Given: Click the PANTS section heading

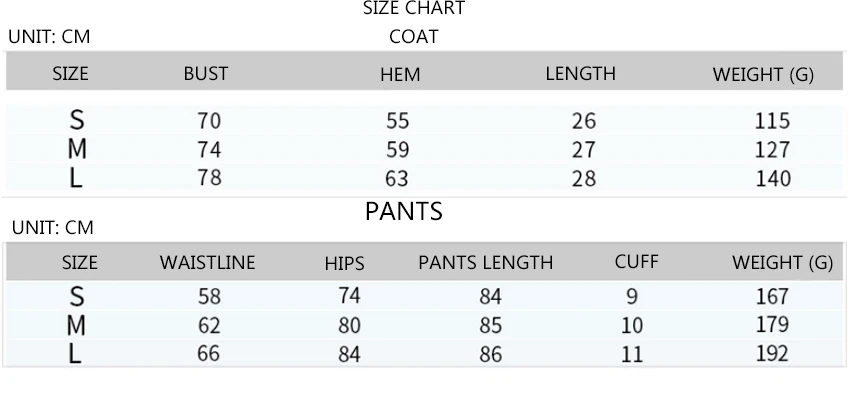Looking at the screenshot, I should (403, 212).
